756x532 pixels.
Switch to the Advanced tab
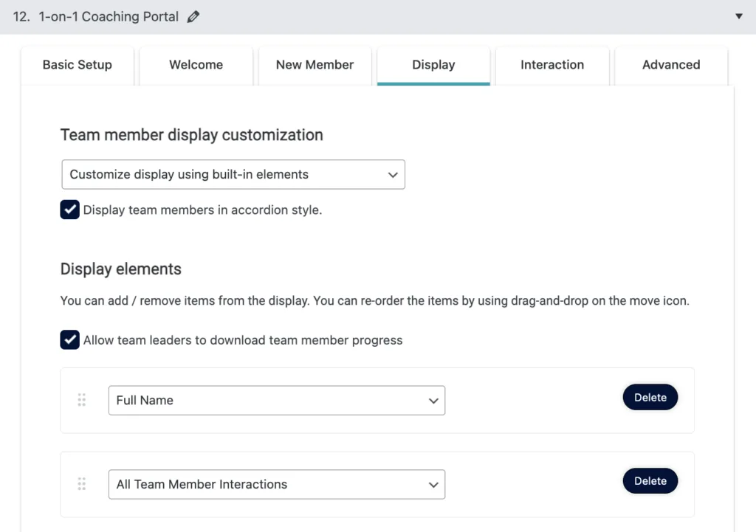pos(671,65)
